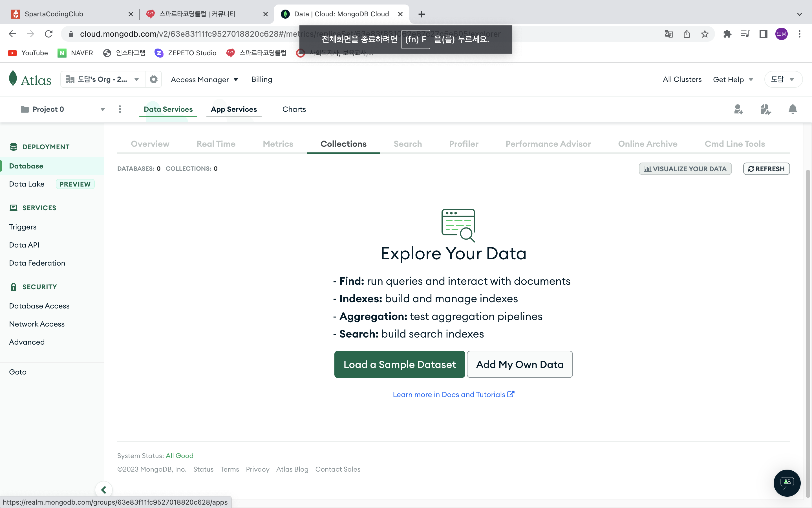The width and height of the screenshot is (812, 508).
Task: Switch to the SpartaCodingClub browser tab
Action: [x=70, y=14]
